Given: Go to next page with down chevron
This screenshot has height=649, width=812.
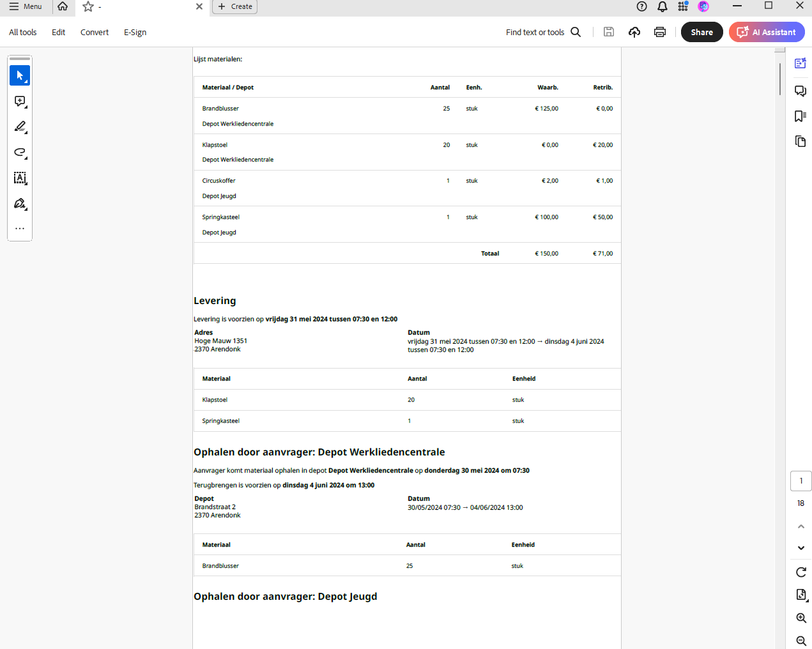Looking at the screenshot, I should [x=801, y=548].
